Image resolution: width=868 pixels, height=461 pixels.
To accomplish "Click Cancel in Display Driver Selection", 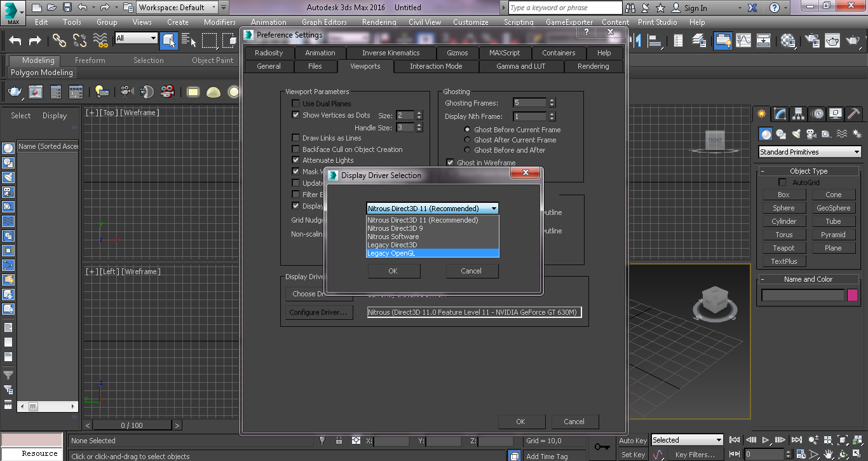I will [471, 271].
